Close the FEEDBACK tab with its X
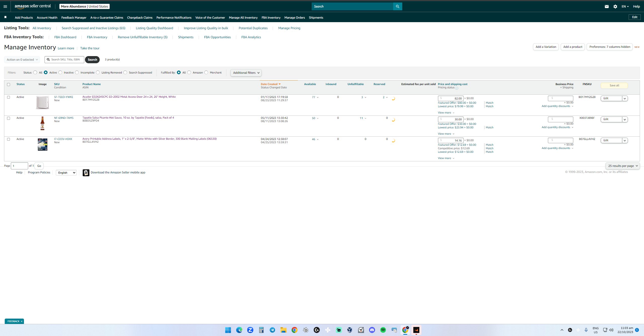Screen dimensions: 644x336 tap(22, 321)
